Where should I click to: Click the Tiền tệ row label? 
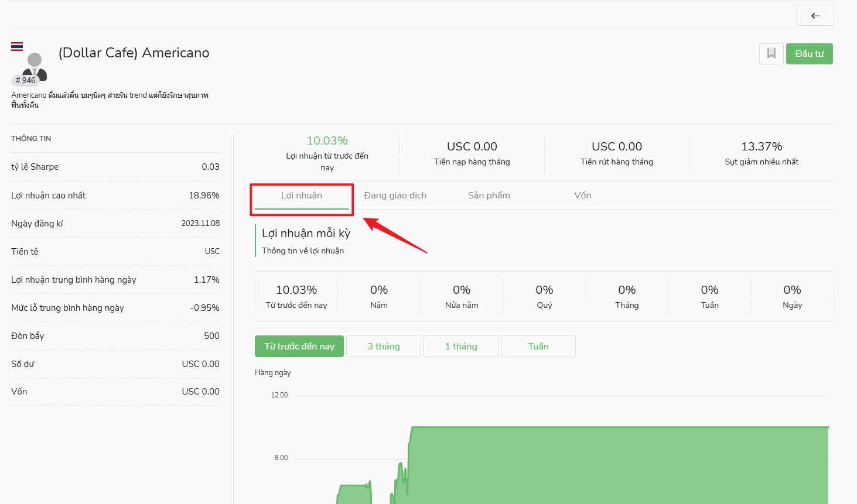tap(25, 252)
